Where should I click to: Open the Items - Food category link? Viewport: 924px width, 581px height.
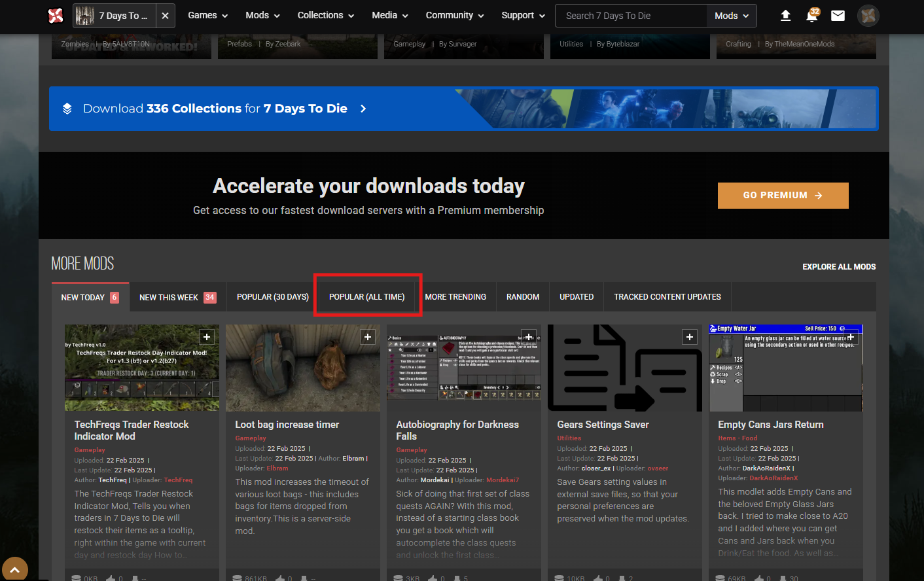pyautogui.click(x=737, y=438)
